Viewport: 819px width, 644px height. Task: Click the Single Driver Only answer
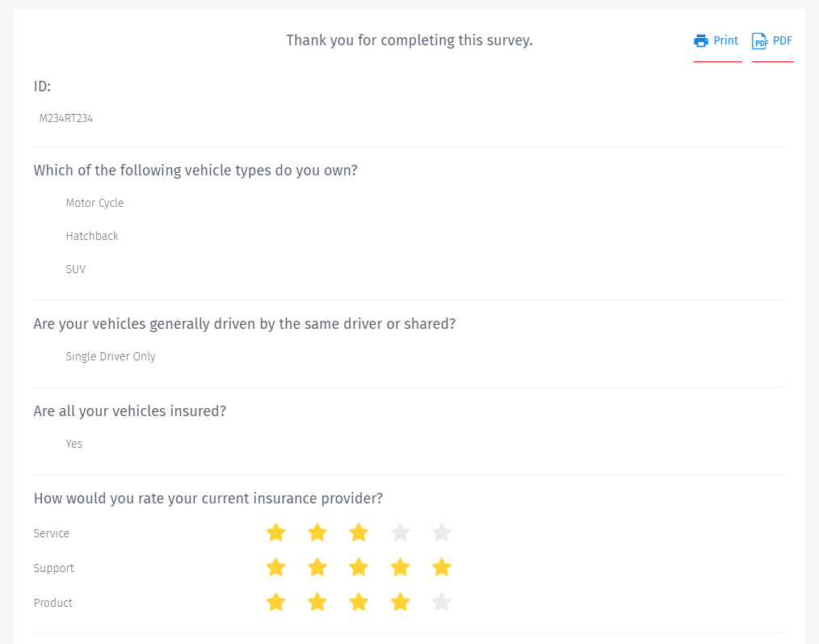click(111, 357)
